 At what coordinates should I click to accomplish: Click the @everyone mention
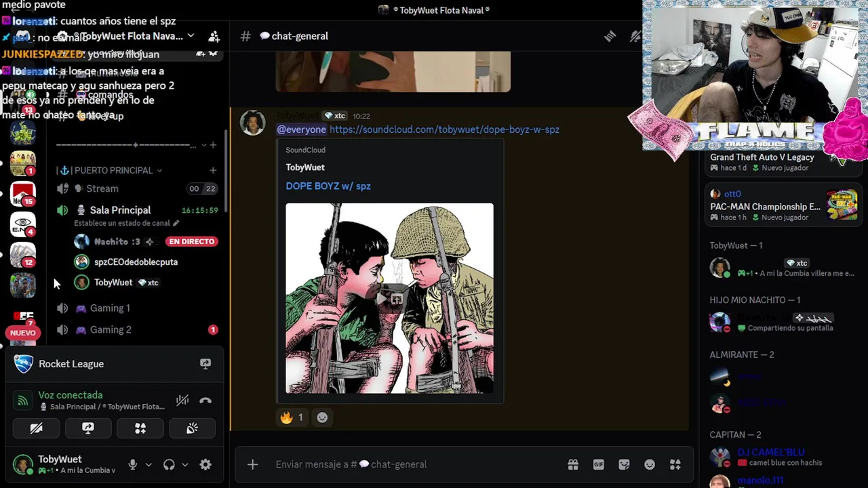[302, 129]
